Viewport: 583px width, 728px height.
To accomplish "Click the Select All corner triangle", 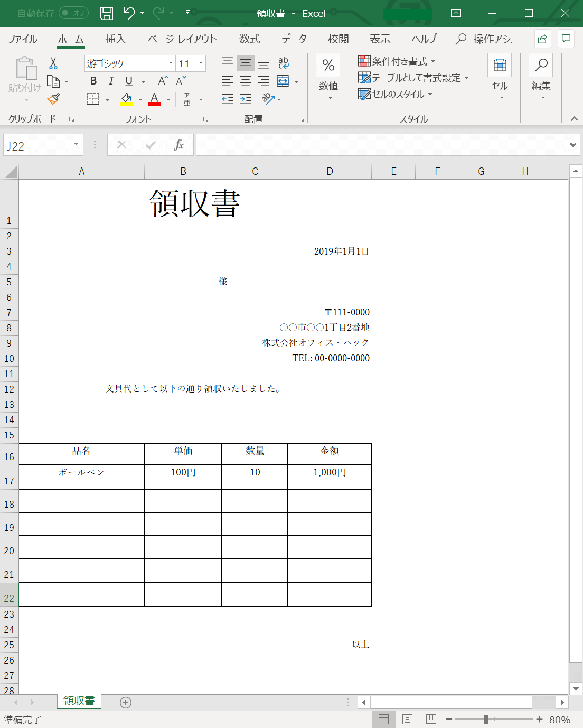I will (x=11, y=171).
